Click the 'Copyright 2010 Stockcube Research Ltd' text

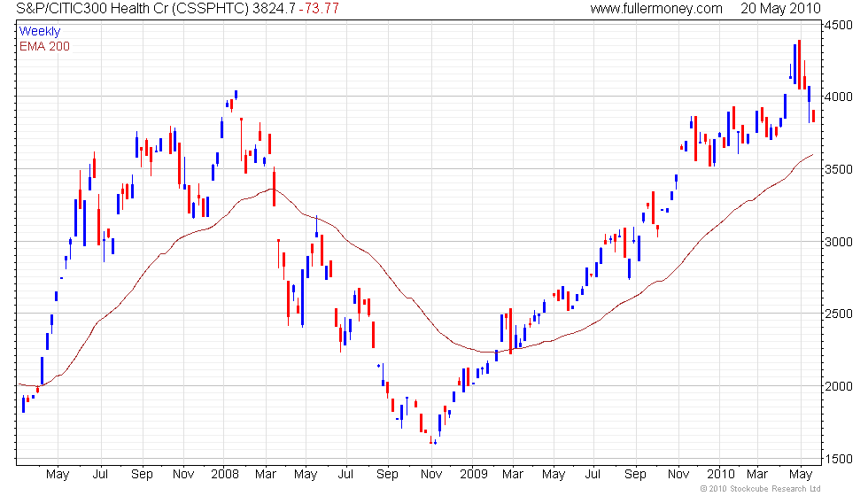click(x=760, y=489)
